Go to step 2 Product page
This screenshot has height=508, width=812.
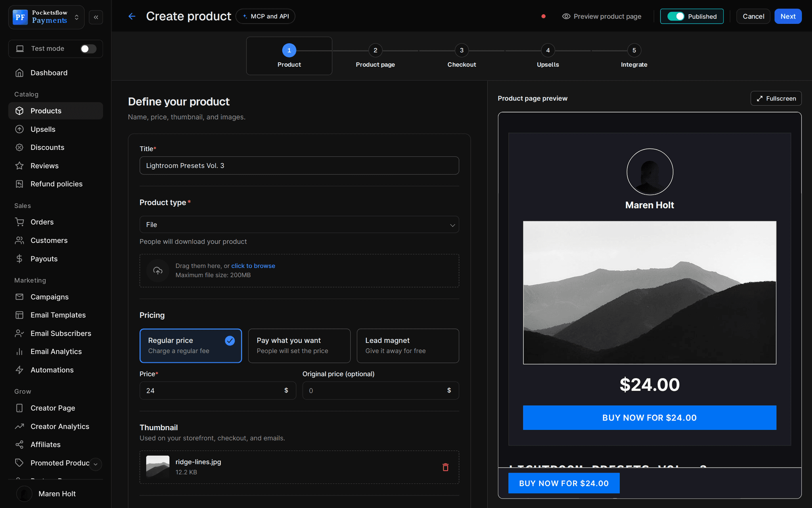[x=375, y=56]
